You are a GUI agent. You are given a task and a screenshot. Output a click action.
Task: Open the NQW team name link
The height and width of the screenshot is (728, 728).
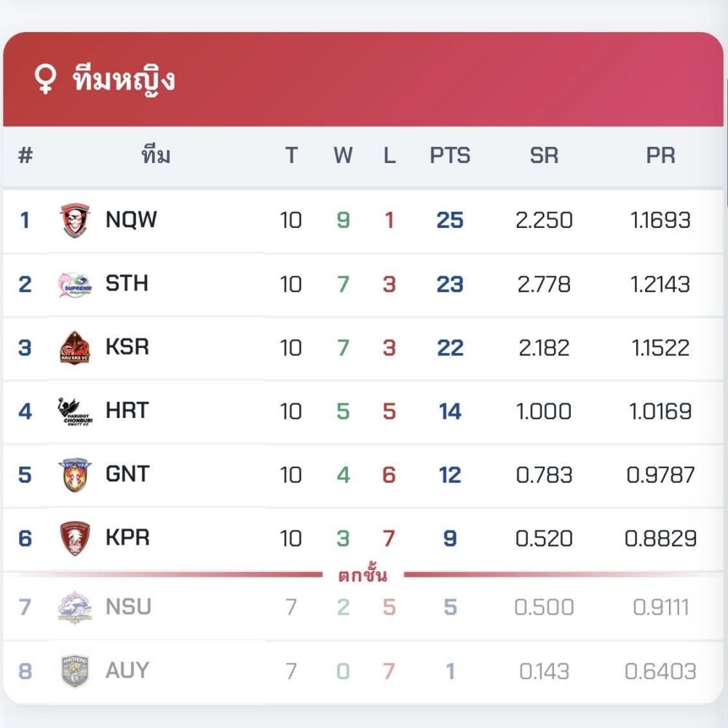click(131, 220)
